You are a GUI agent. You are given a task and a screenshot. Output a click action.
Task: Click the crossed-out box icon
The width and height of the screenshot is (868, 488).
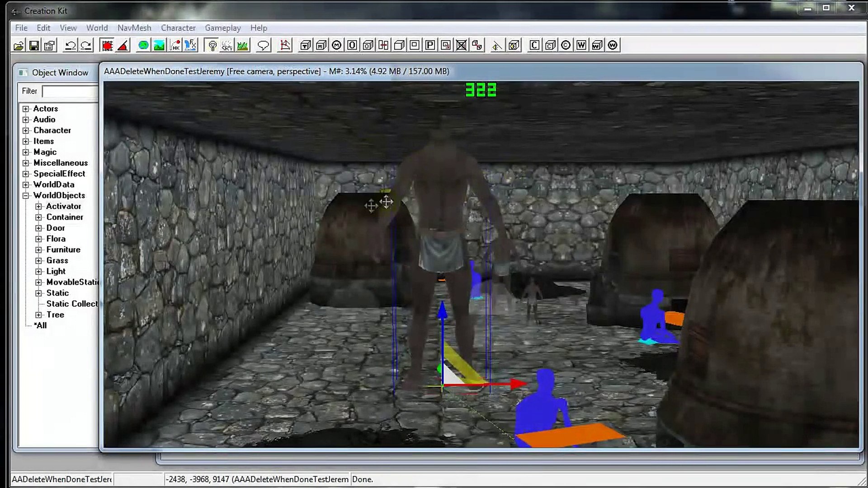coord(461,45)
